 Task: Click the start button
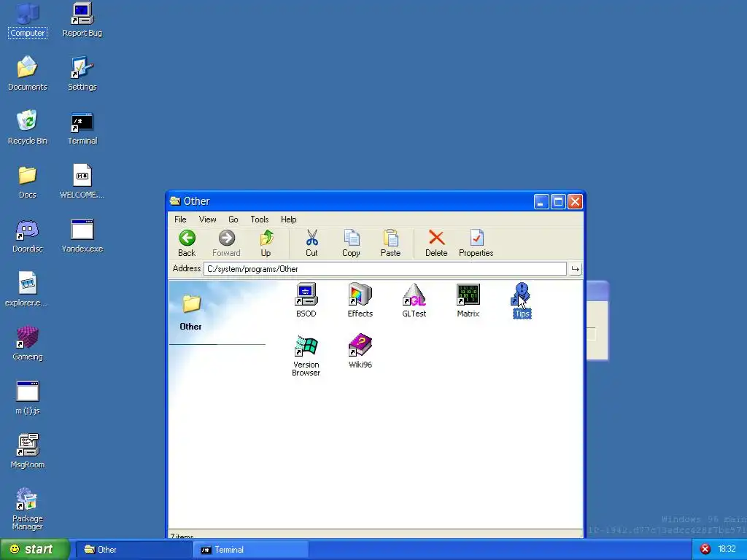[x=35, y=549]
